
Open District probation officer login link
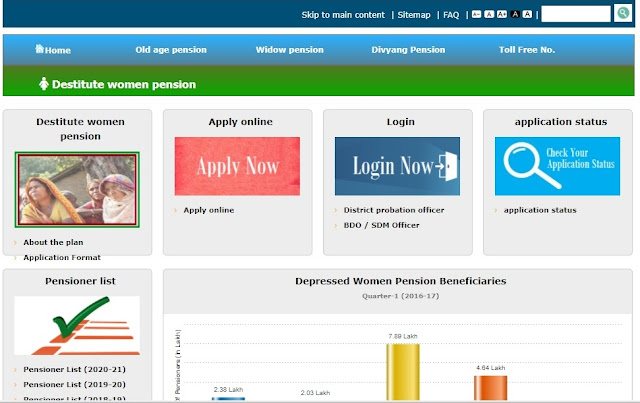393,210
